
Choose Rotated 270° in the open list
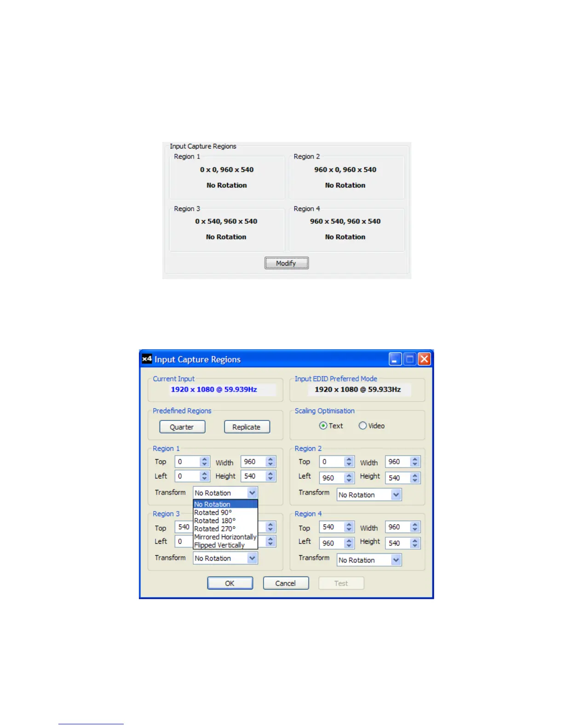click(x=225, y=529)
